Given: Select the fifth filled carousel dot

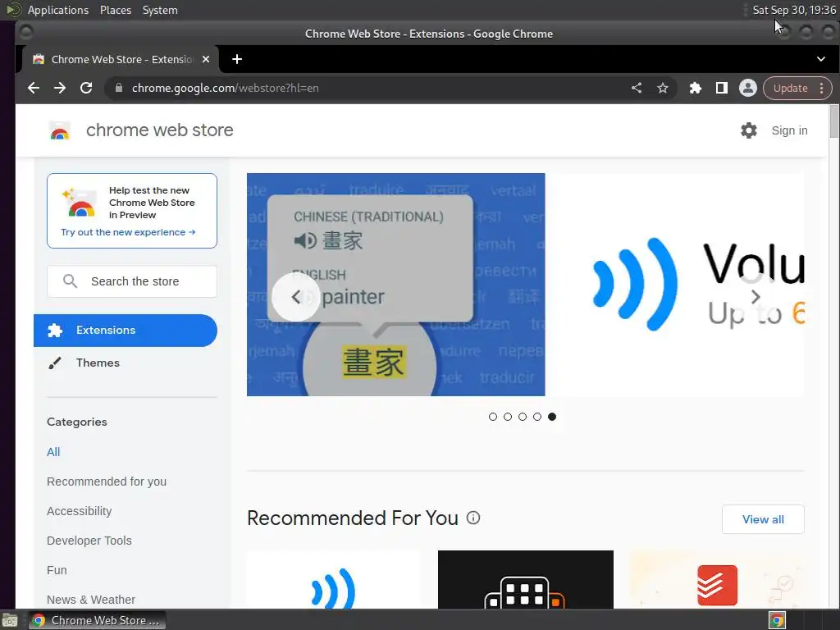Looking at the screenshot, I should 552,416.
